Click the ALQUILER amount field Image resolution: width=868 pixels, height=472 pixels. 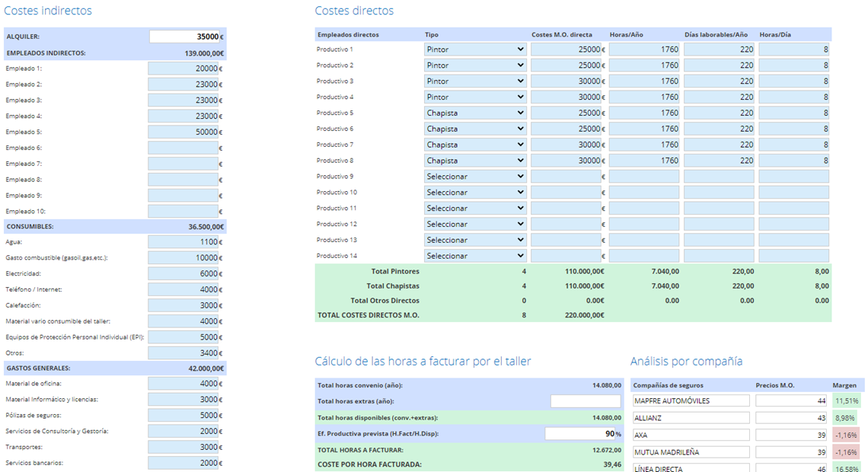(x=184, y=37)
